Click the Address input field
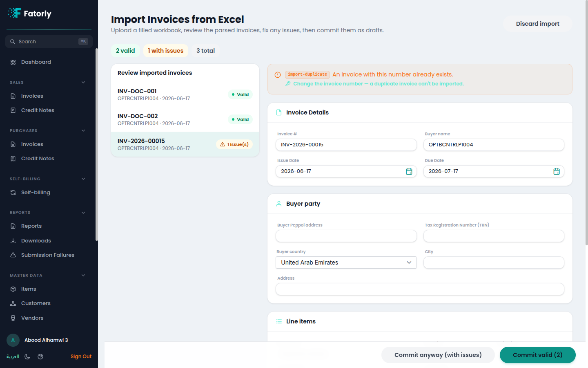The image size is (588, 368). pyautogui.click(x=420, y=289)
